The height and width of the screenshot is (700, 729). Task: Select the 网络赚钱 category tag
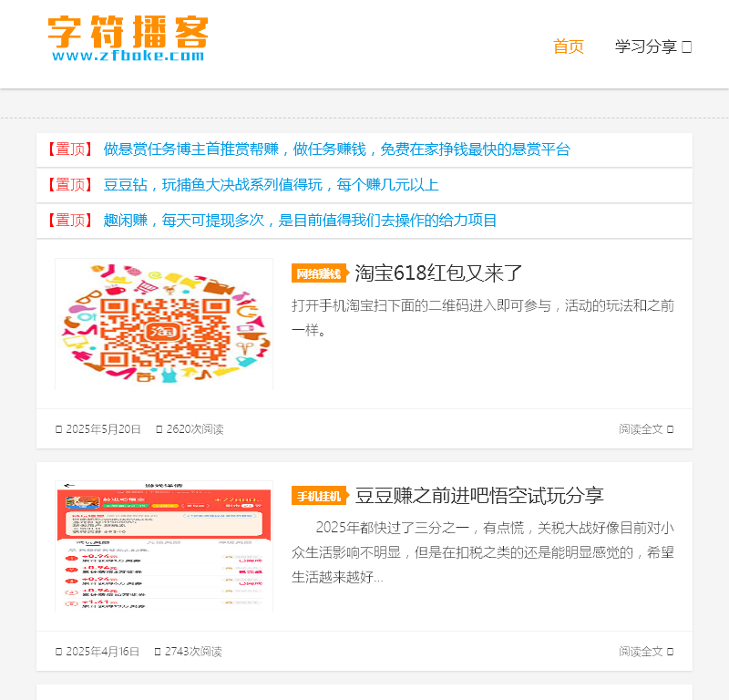[x=318, y=273]
